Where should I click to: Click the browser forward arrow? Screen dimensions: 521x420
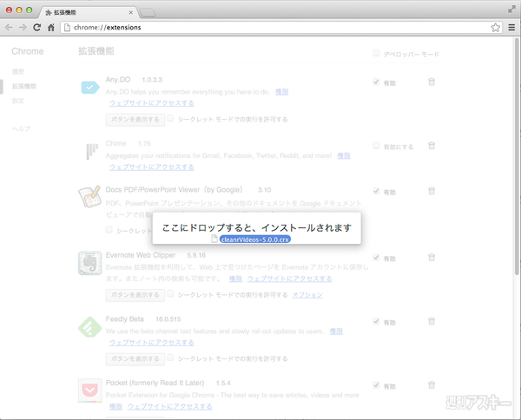pyautogui.click(x=23, y=27)
